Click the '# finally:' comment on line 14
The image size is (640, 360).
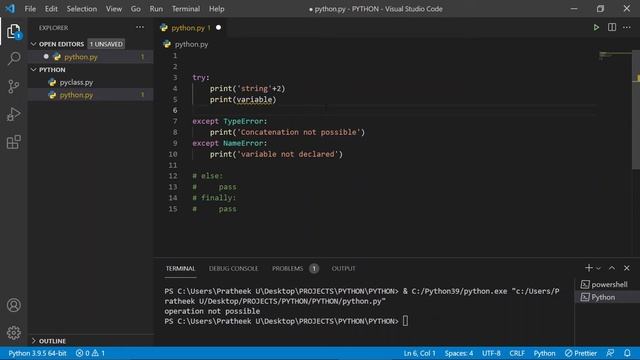214,198
